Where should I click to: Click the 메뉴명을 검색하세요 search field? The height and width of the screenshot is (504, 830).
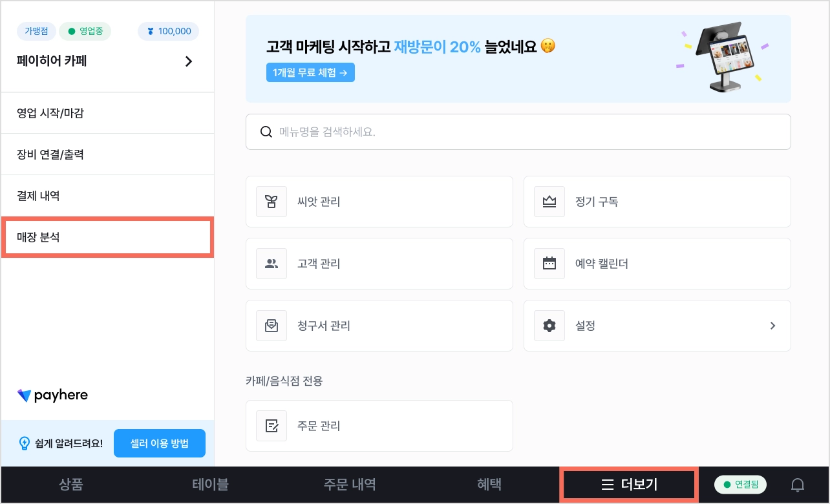click(518, 132)
